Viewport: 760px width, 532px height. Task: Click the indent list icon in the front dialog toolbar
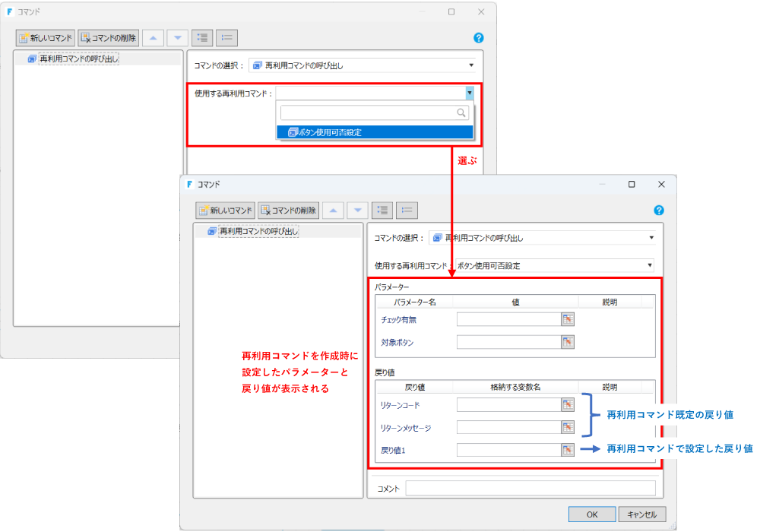coord(382,211)
